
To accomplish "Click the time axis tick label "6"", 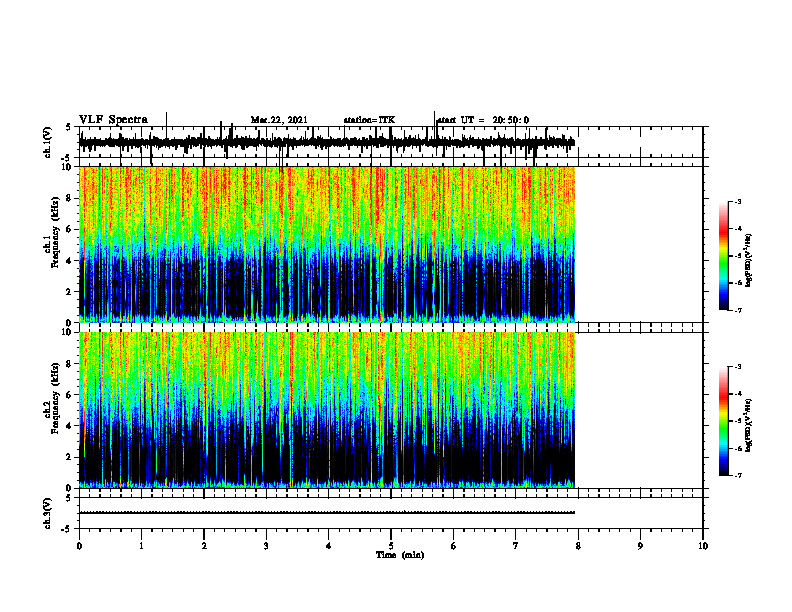I will pyautogui.click(x=453, y=546).
